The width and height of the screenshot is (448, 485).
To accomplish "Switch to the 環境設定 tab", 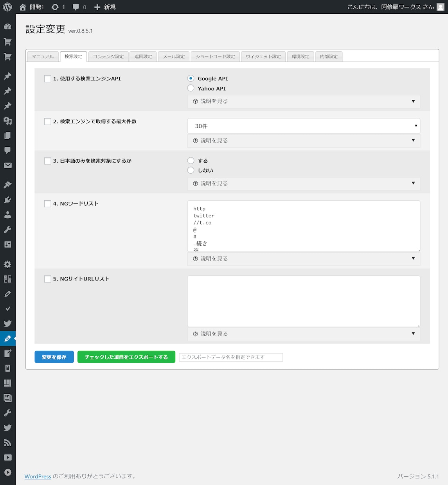I will pyautogui.click(x=300, y=56).
